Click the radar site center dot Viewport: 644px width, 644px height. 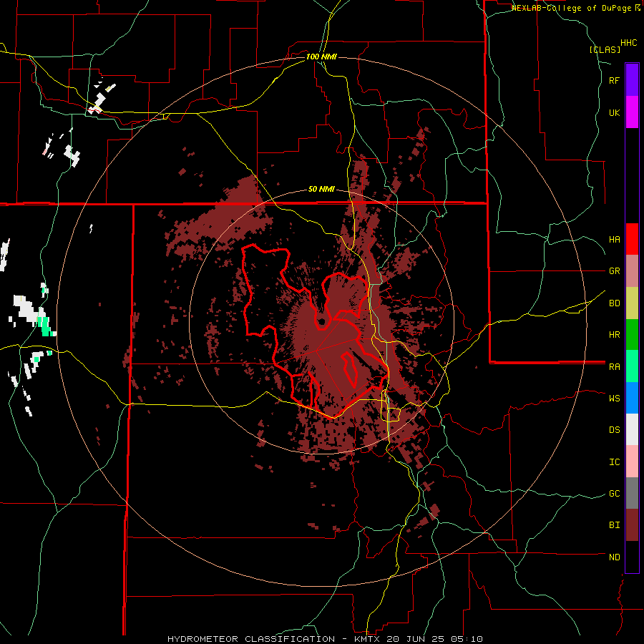322,321
